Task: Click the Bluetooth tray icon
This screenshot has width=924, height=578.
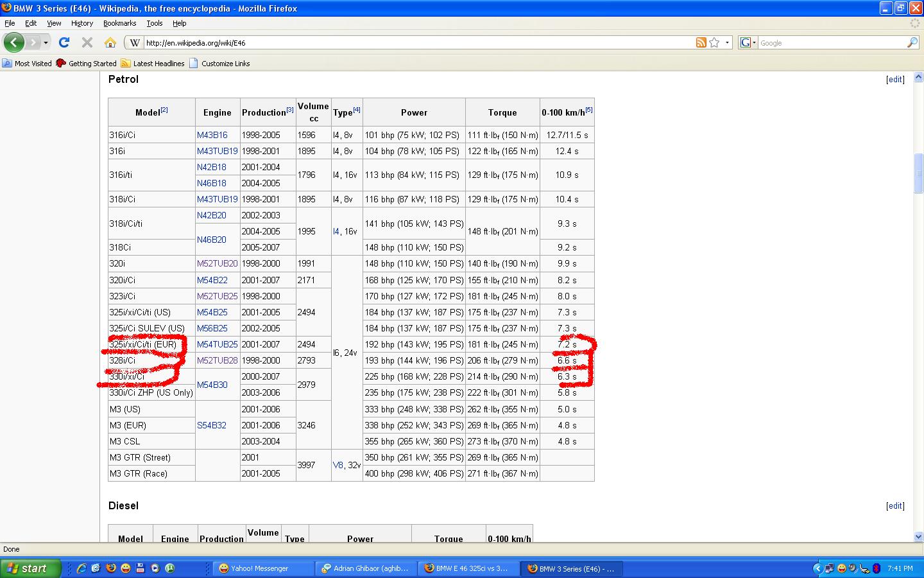Action: (x=876, y=568)
